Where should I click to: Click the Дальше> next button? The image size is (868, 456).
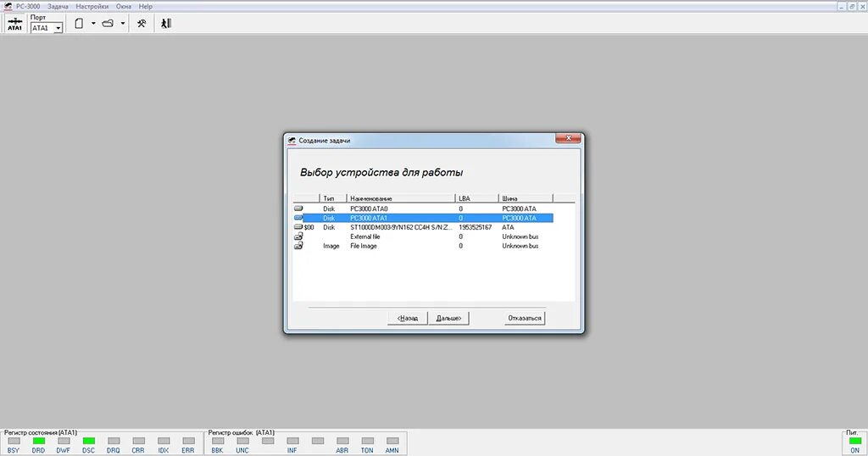(x=449, y=318)
